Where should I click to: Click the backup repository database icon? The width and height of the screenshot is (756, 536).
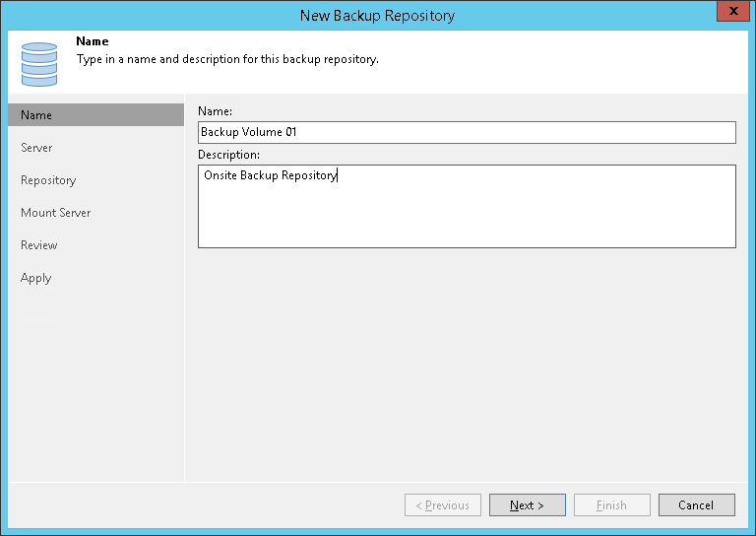39,63
